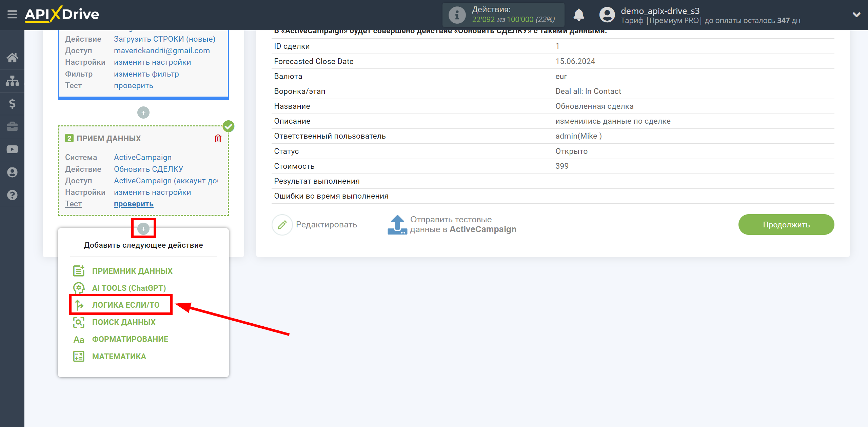Open billing dollar icon in sidebar

tap(12, 103)
